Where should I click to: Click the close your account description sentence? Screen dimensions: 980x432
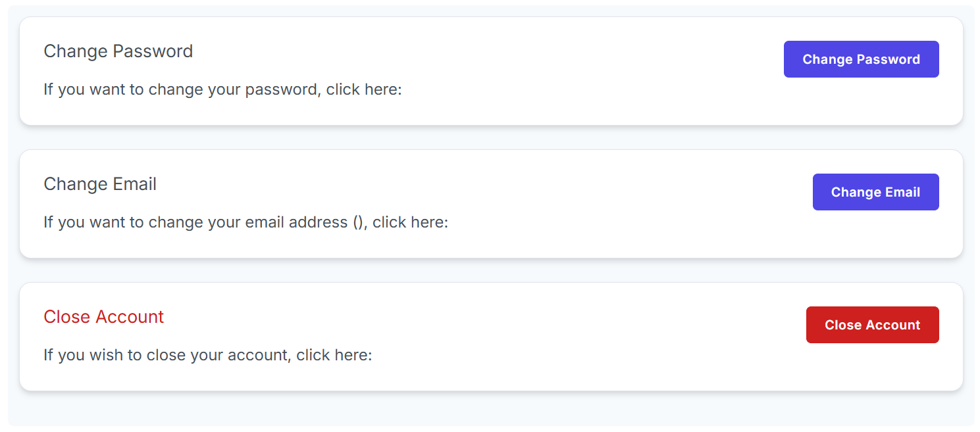click(x=208, y=355)
